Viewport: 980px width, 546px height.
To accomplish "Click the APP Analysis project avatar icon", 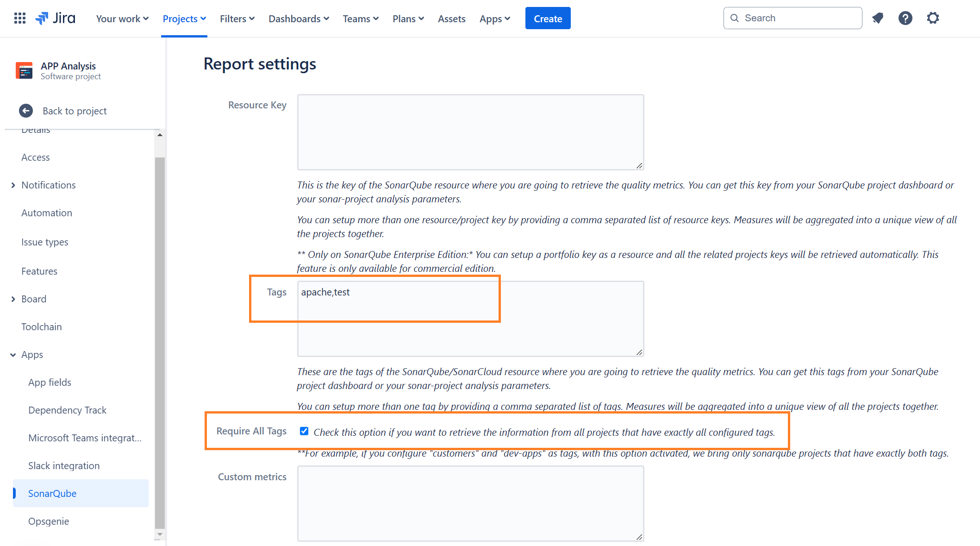I will [x=24, y=70].
